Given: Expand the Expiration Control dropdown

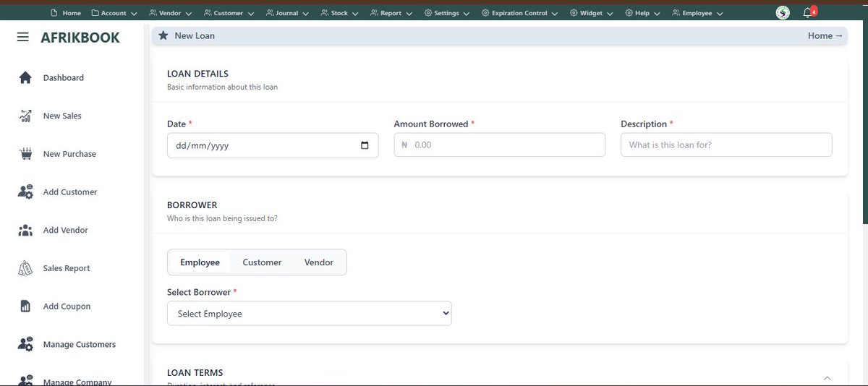Looking at the screenshot, I should (x=519, y=13).
